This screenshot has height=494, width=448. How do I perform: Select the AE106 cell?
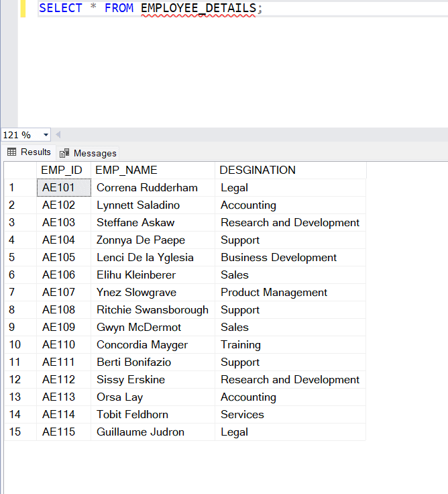(64, 275)
